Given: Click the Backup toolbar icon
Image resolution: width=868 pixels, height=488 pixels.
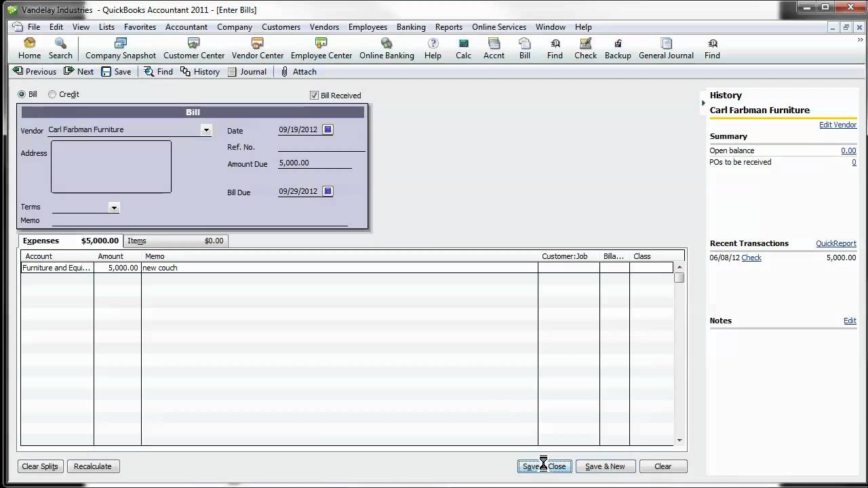Looking at the screenshot, I should (618, 49).
